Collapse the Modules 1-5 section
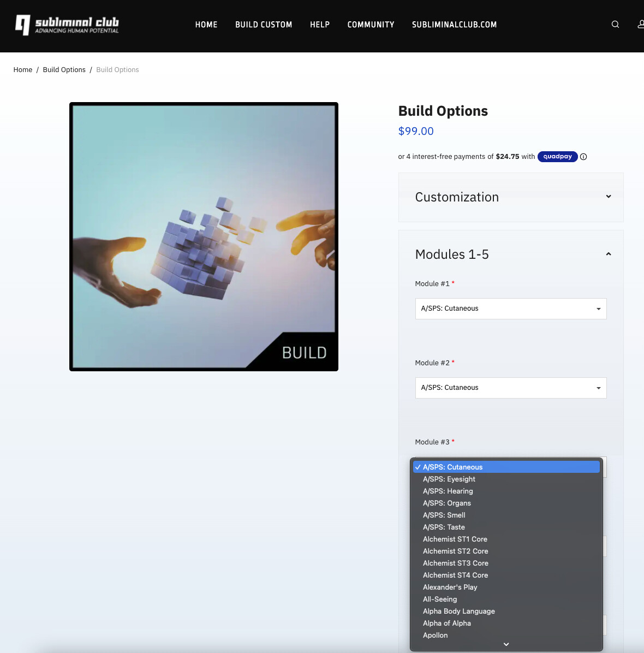 click(x=511, y=254)
